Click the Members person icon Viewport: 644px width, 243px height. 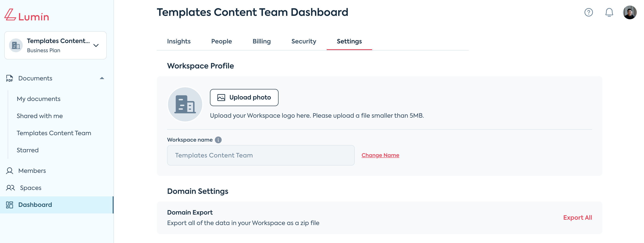pyautogui.click(x=10, y=171)
